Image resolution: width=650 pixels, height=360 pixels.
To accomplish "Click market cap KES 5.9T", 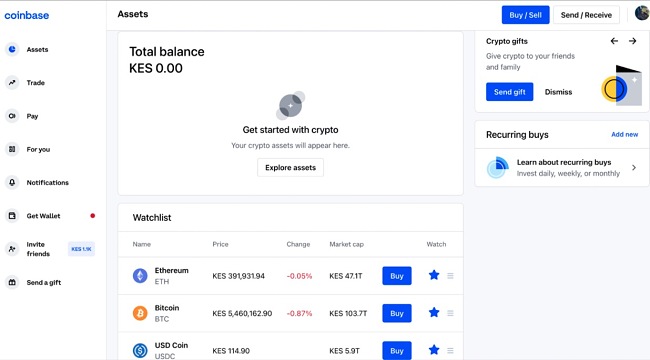I will click(344, 350).
